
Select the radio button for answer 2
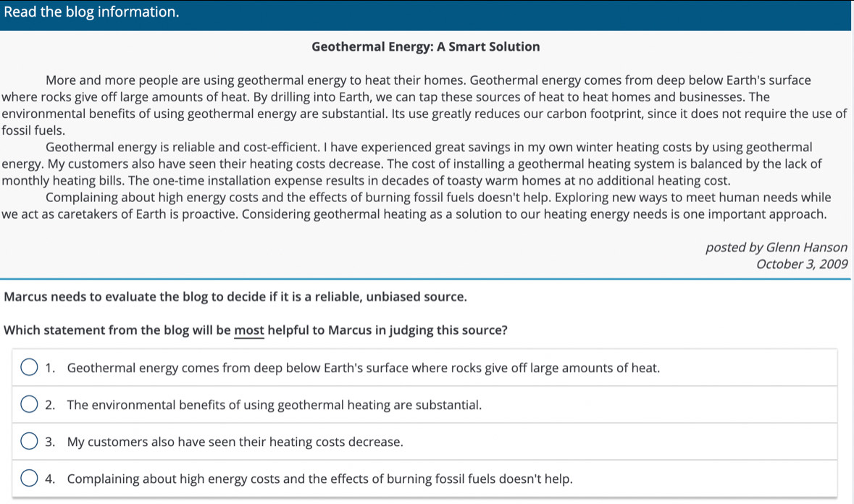[x=29, y=405]
